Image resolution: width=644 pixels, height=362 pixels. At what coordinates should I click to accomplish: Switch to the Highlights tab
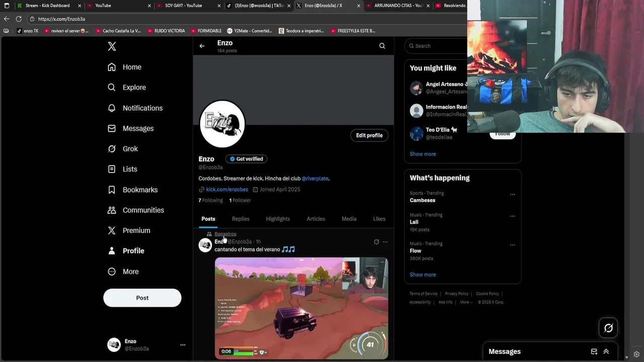[x=278, y=219]
